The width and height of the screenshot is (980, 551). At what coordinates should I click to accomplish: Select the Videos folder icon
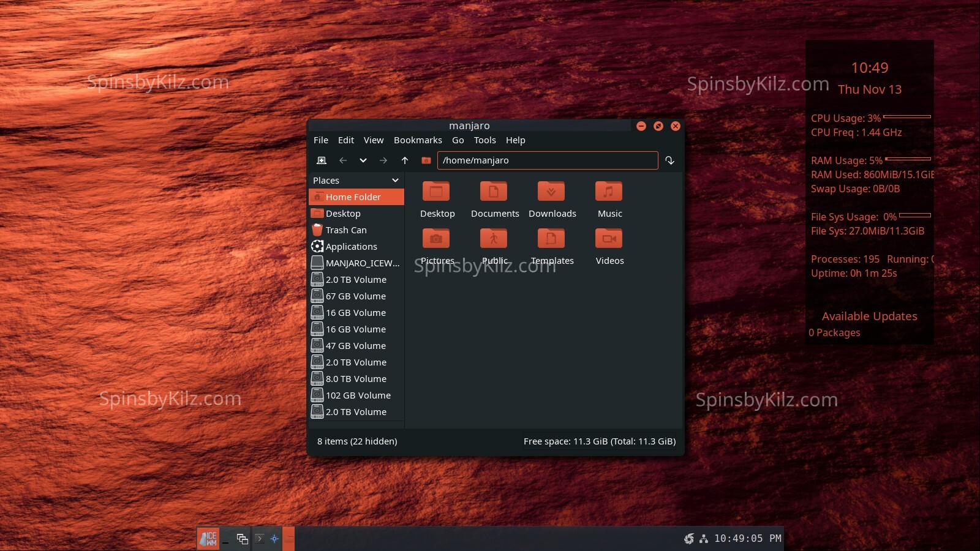pos(609,239)
